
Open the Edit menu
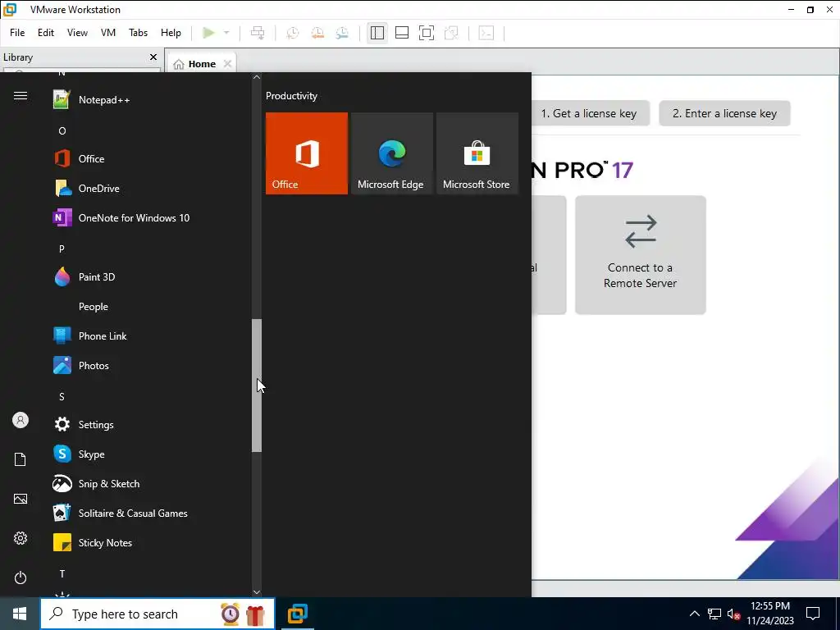coord(46,33)
